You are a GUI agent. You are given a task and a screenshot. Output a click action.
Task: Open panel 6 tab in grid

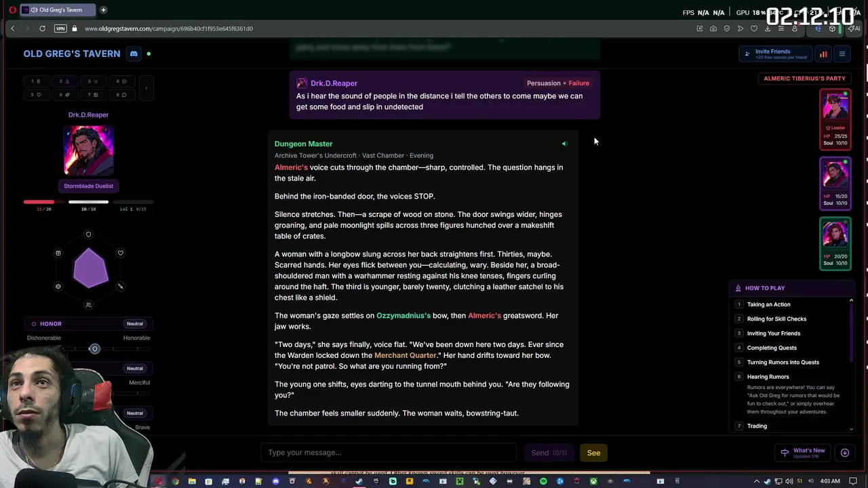tap(64, 95)
